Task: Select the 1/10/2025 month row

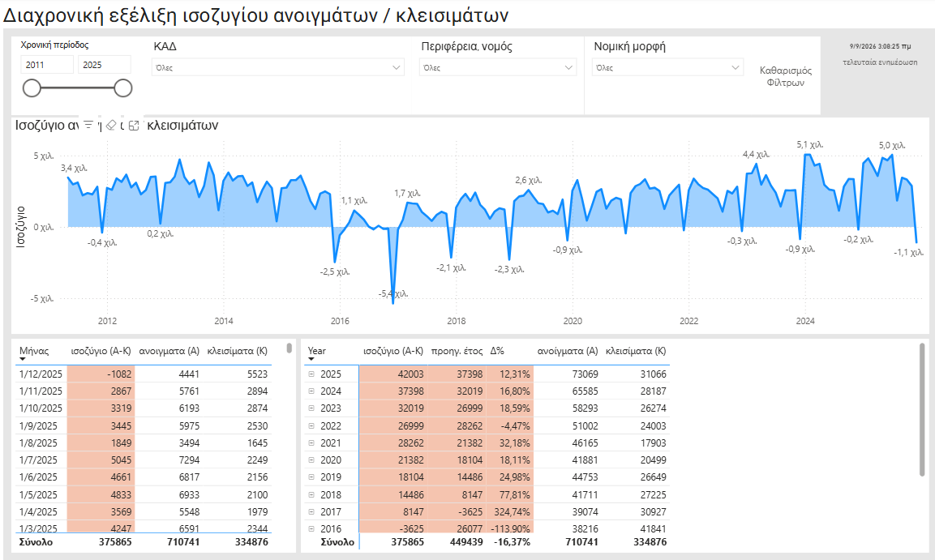Action: (143, 408)
